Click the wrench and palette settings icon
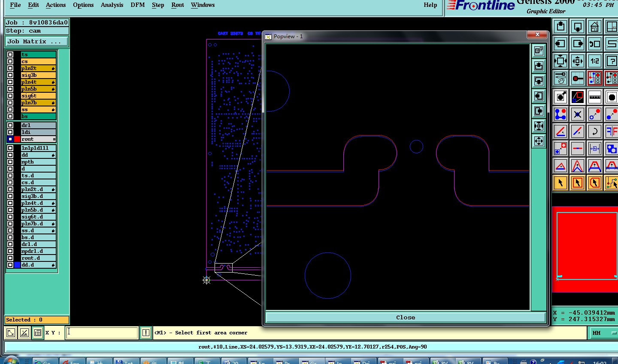618x364 pixels. pos(560,79)
